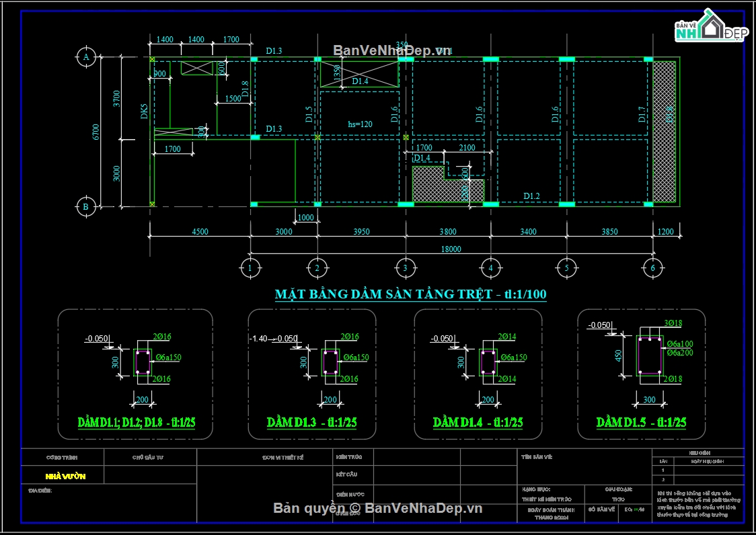Image resolution: width=756 pixels, height=535 pixels.
Task: Select grid axis bubble B
Action: pyautogui.click(x=86, y=207)
